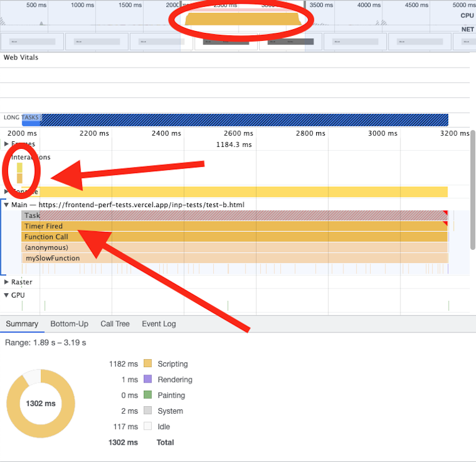The width and height of the screenshot is (476, 462).
Task: Click the blue striped Long Tasks bar
Action: point(242,120)
